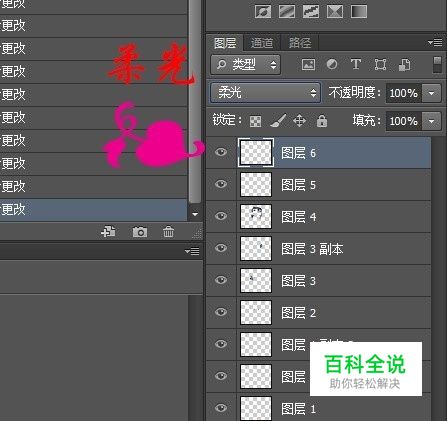Select first style preset icon at top

coord(263,12)
